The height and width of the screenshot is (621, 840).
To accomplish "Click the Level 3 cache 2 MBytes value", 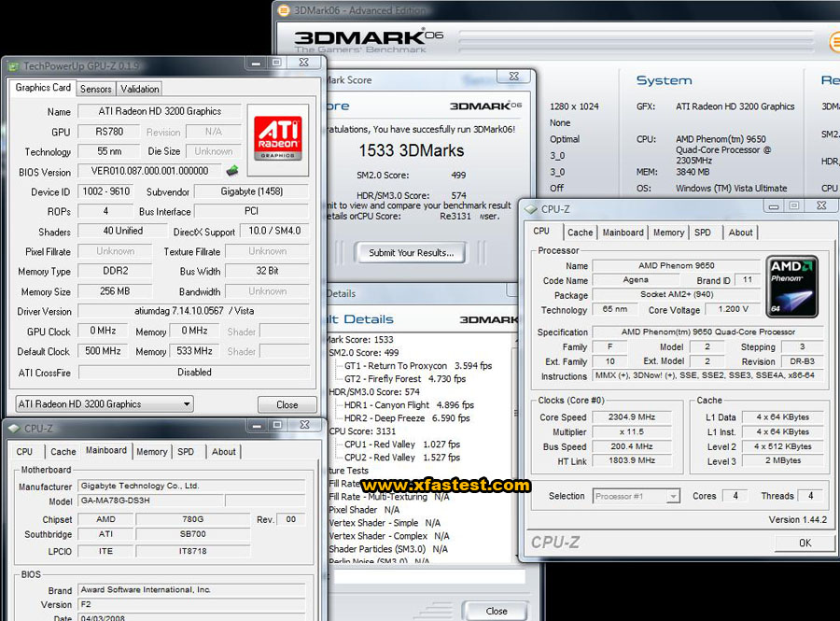I will pos(783,460).
